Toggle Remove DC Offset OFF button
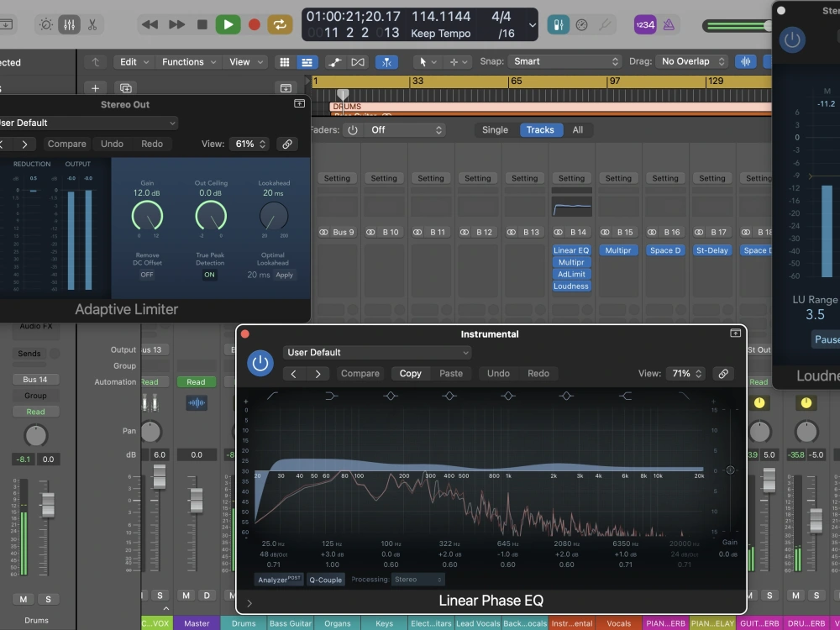 pos(147,275)
